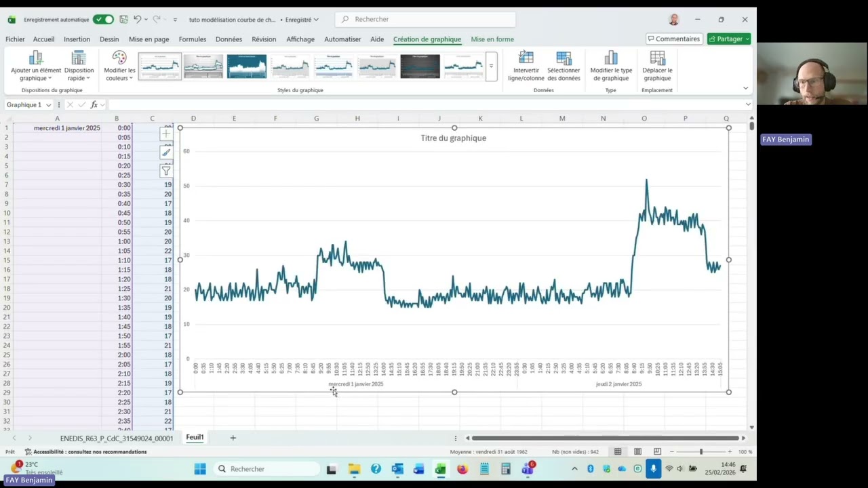This screenshot has height=488, width=868.
Task: Click Modifier les couleurs palette icon
Action: pyautogui.click(x=119, y=58)
